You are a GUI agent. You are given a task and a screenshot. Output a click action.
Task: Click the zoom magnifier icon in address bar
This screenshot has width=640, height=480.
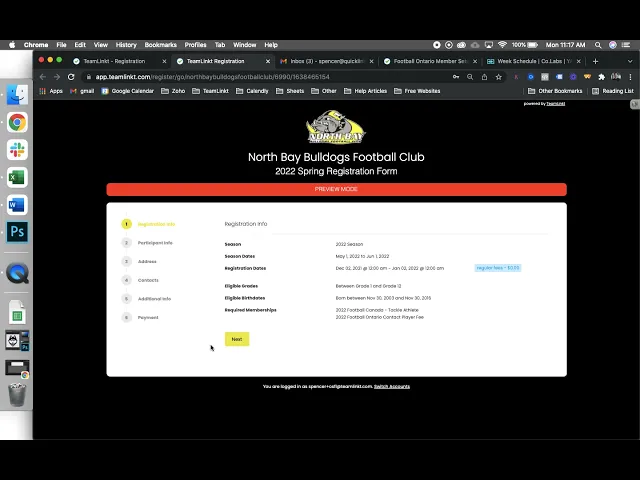pos(470,77)
